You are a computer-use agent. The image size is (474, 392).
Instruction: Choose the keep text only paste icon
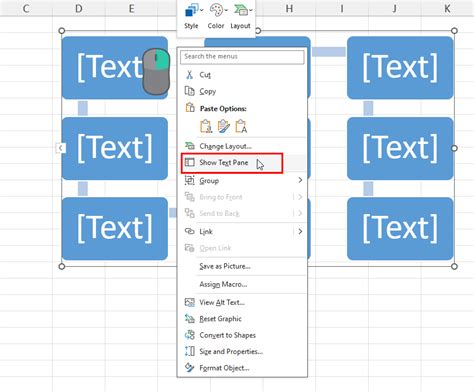coord(241,126)
